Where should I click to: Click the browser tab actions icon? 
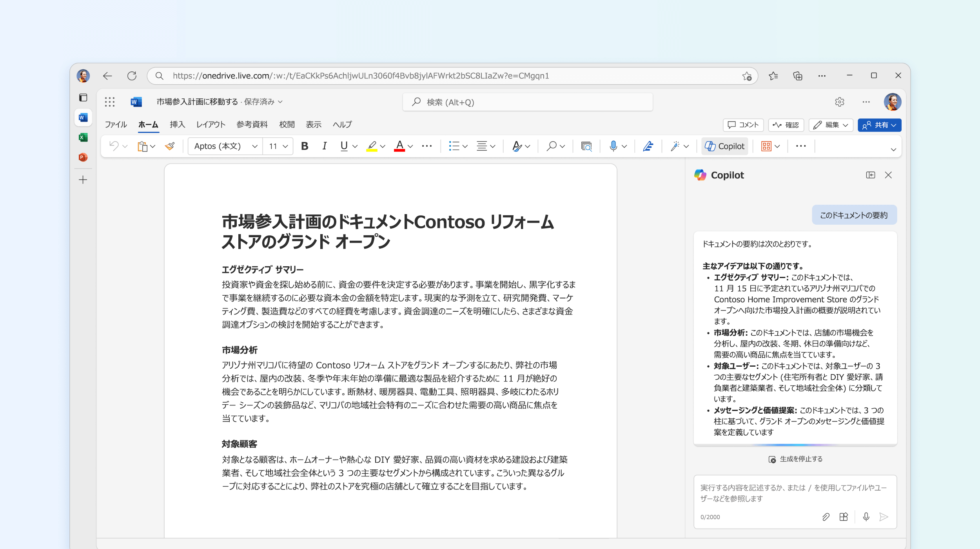tap(83, 98)
